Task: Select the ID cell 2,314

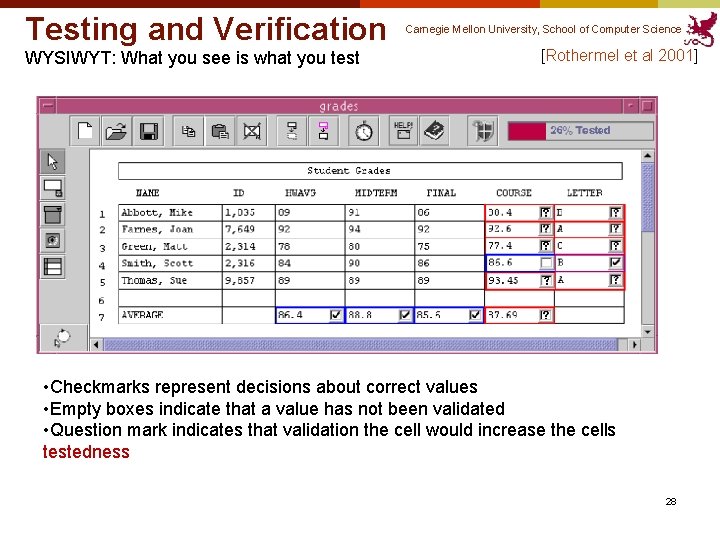Action: 248,247
